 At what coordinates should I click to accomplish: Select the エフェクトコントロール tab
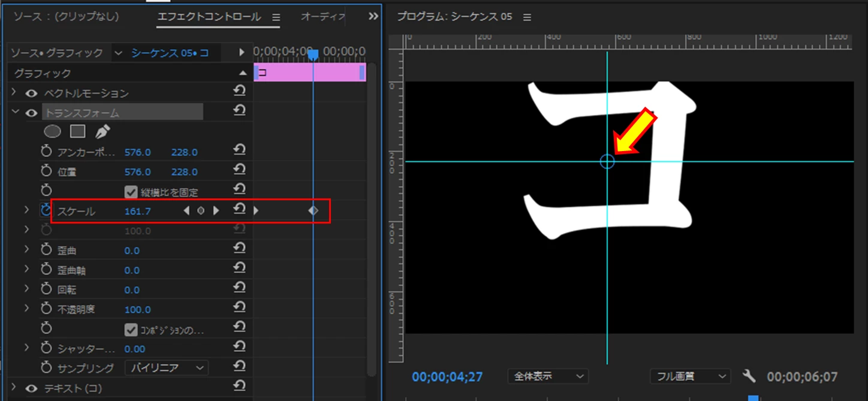tap(209, 16)
